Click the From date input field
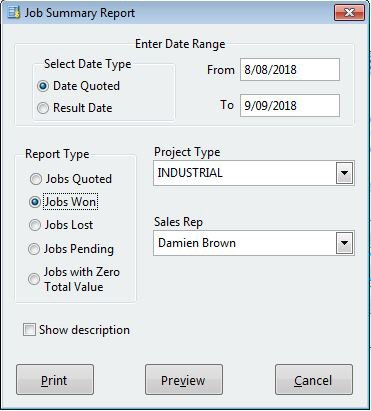Viewport: 371px width, 411px height. click(290, 70)
